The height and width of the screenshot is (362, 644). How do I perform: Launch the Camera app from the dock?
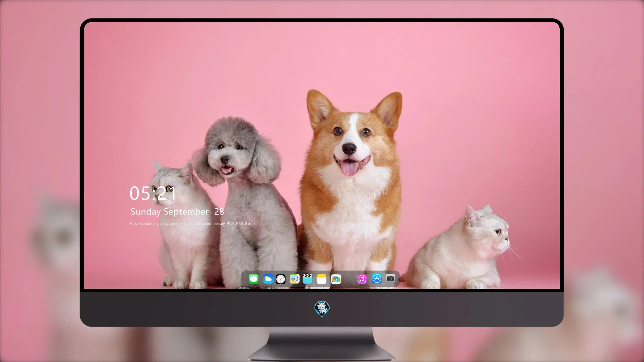[390, 278]
